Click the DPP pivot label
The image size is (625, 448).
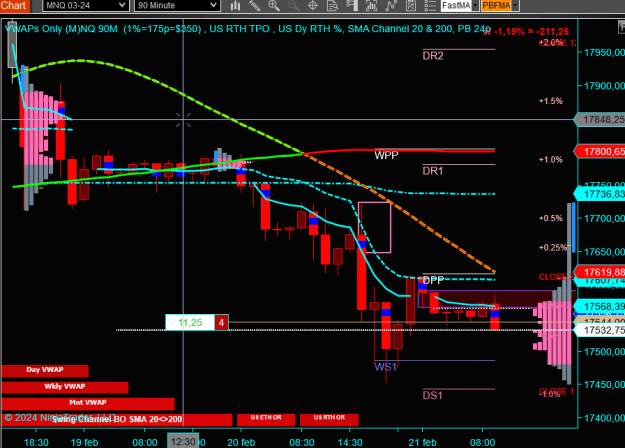click(433, 280)
